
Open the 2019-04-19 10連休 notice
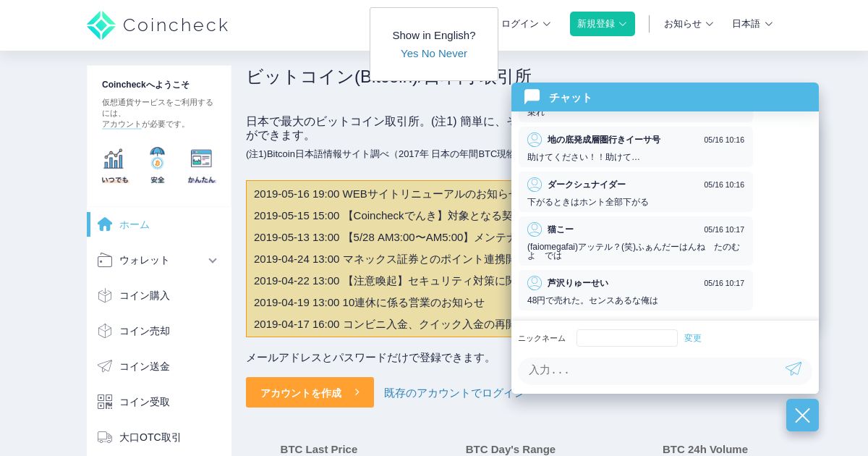click(369, 303)
